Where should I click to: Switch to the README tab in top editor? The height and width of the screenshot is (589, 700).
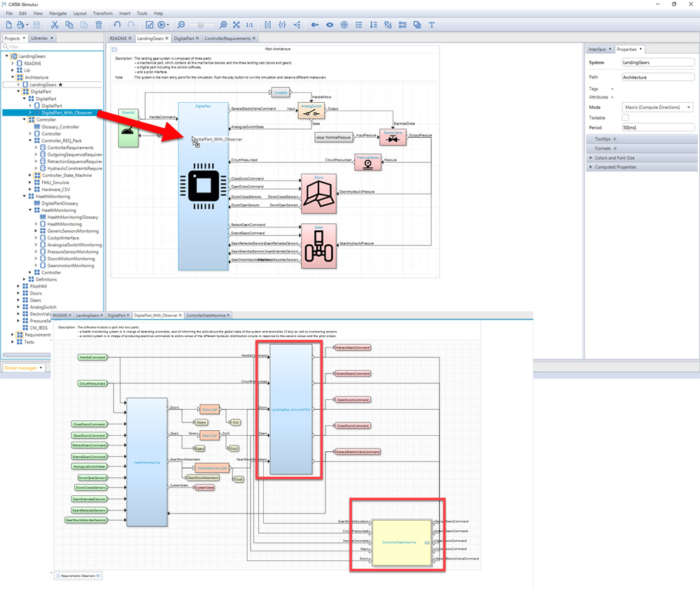pos(118,38)
